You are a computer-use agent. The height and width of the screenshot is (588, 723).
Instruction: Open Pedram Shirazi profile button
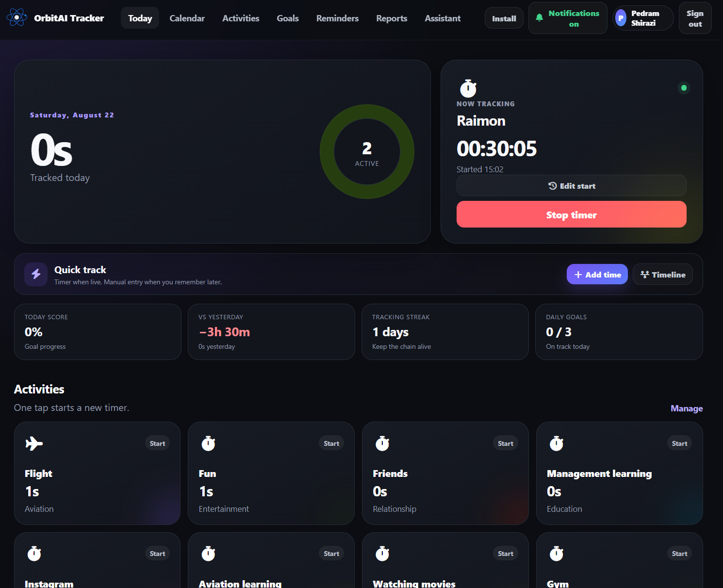pyautogui.click(x=643, y=18)
